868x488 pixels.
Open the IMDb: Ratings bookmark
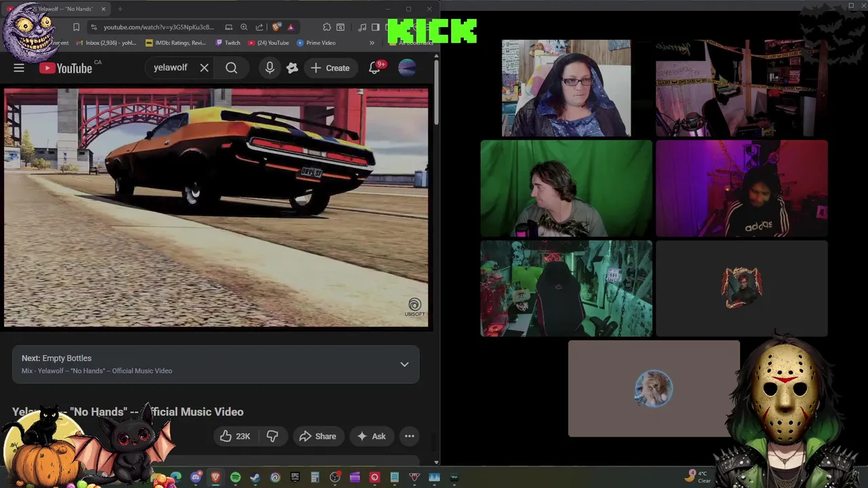pyautogui.click(x=176, y=43)
